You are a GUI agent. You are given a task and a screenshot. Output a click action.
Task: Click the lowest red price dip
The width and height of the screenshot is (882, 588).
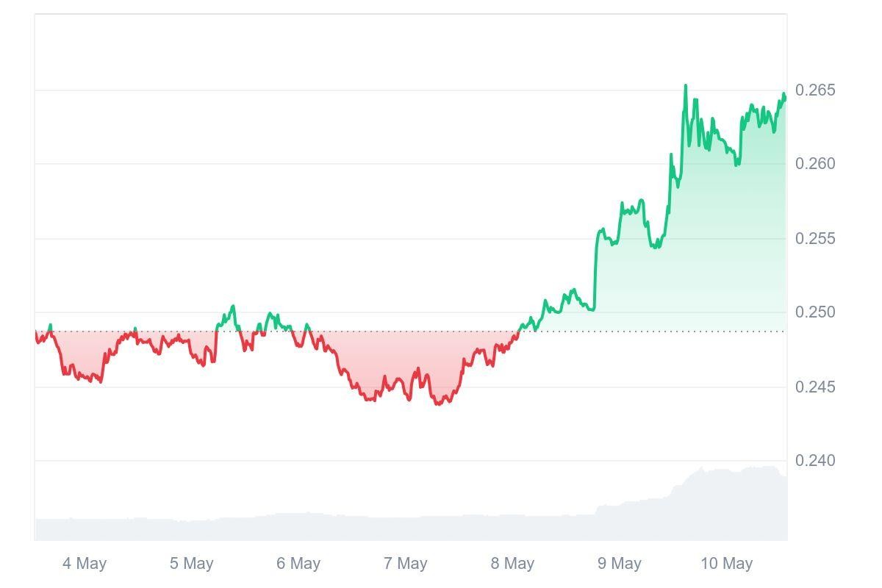(x=438, y=404)
